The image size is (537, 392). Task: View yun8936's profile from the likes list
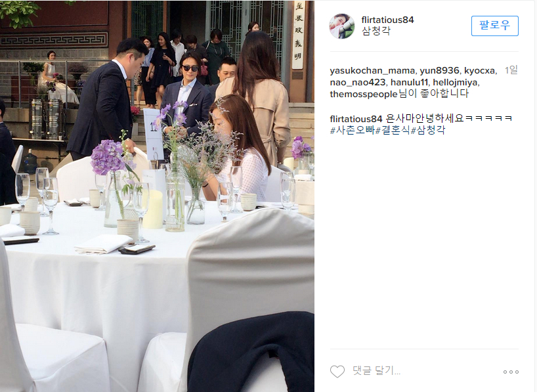pyautogui.click(x=439, y=71)
